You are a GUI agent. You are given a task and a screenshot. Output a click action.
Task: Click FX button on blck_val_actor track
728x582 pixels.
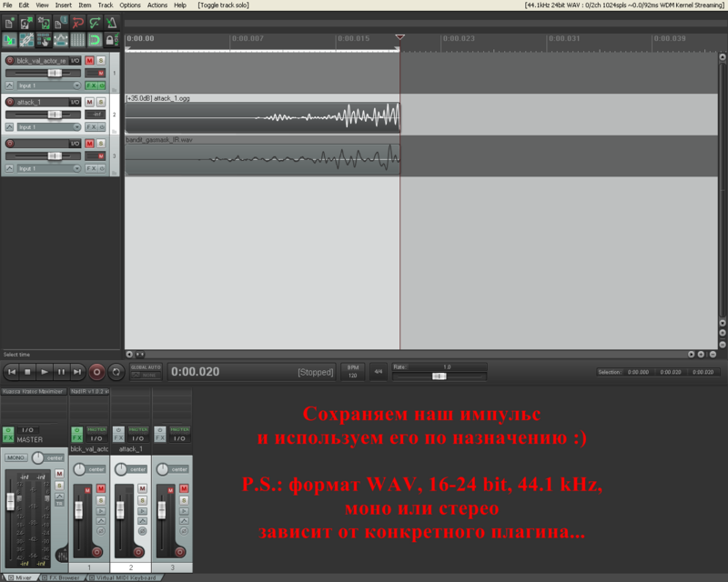click(x=91, y=85)
